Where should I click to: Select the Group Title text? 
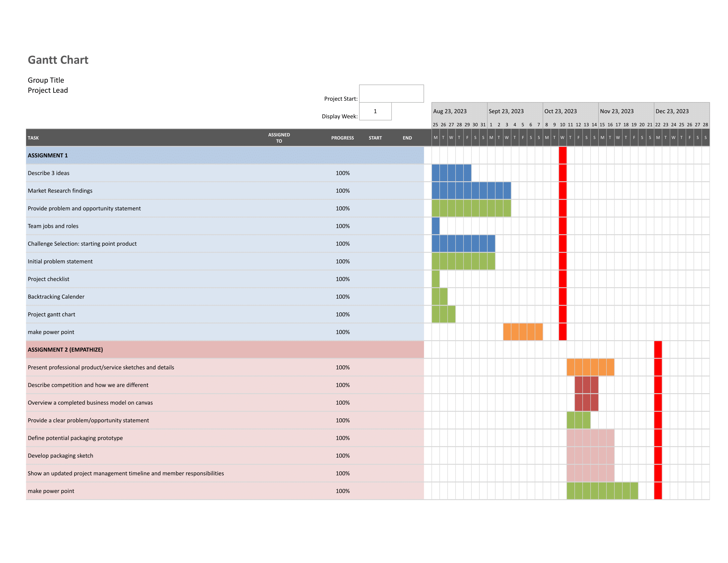46,80
